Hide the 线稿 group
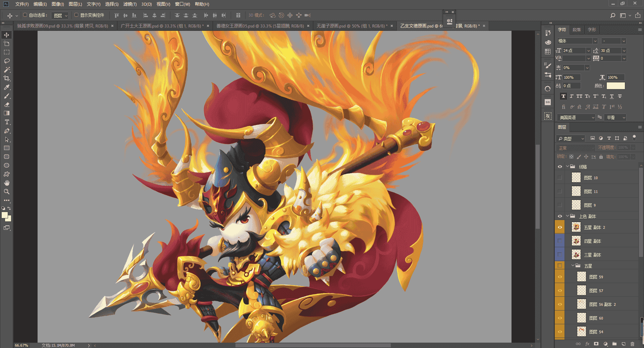 [x=560, y=167]
